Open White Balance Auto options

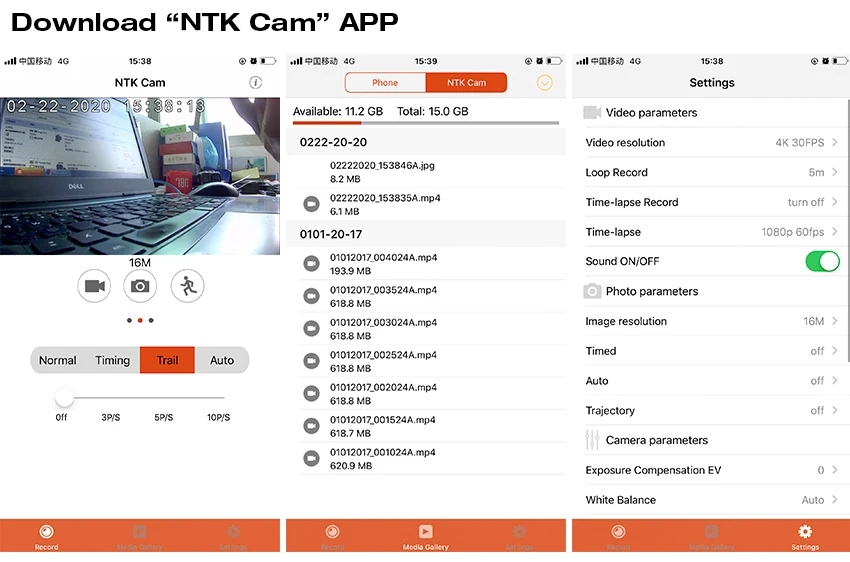(x=712, y=500)
